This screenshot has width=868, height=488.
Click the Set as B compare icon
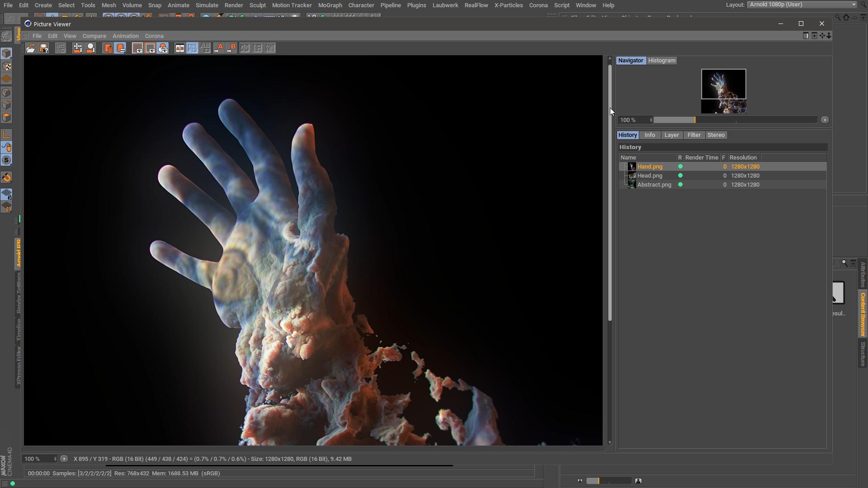tap(231, 48)
